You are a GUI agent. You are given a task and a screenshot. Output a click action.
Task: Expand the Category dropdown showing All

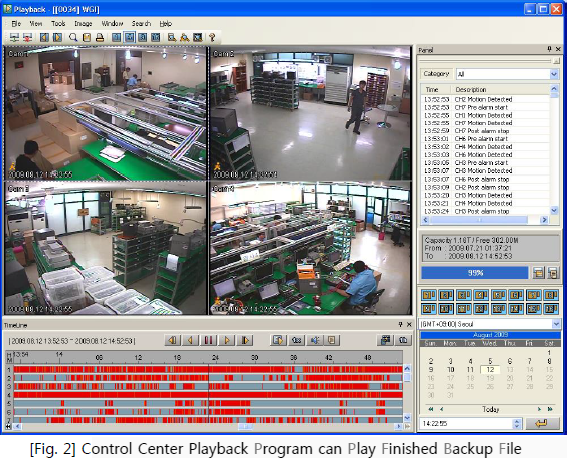point(554,74)
